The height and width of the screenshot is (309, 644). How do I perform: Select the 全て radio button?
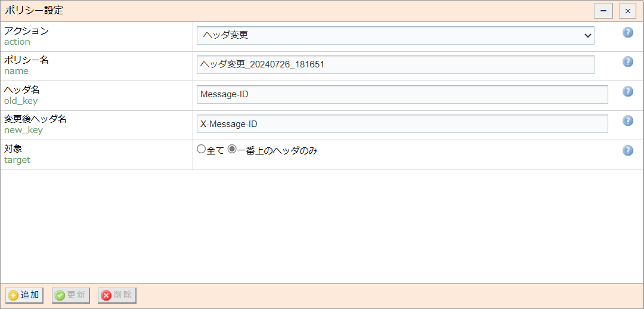pyautogui.click(x=201, y=150)
